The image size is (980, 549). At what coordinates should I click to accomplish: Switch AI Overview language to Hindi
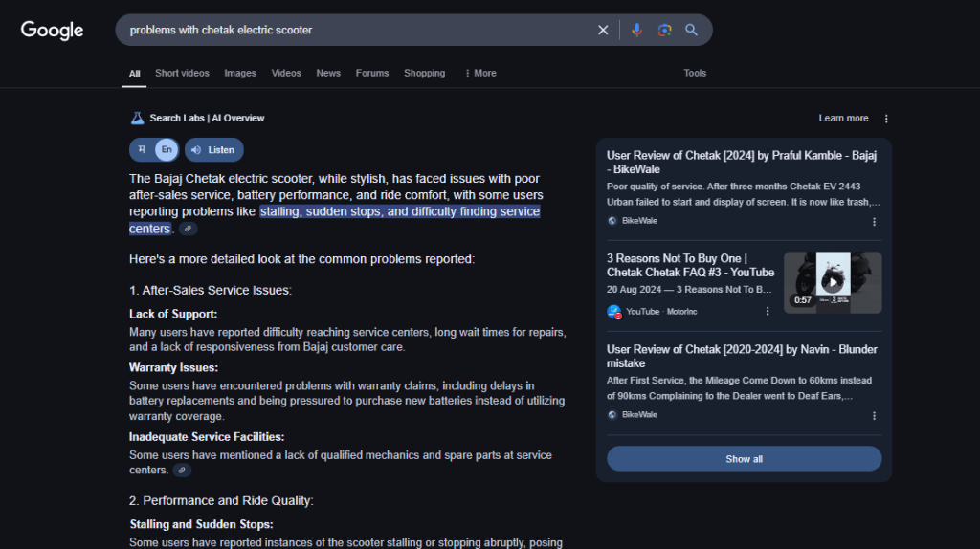[142, 150]
